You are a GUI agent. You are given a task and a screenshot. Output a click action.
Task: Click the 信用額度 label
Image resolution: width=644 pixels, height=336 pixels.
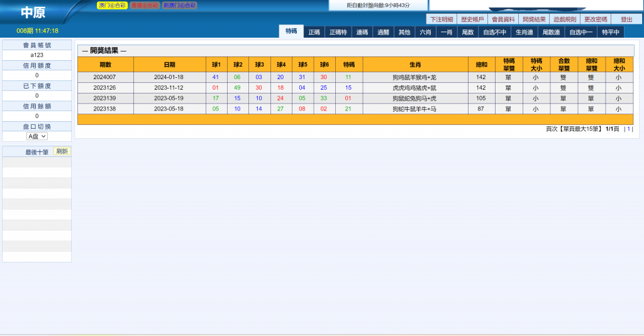37,66
